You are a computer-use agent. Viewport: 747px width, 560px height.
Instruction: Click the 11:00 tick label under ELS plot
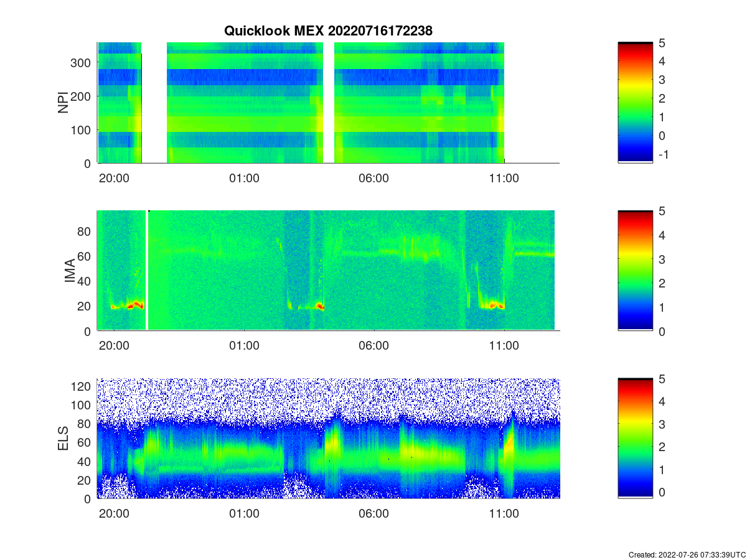coord(504,514)
